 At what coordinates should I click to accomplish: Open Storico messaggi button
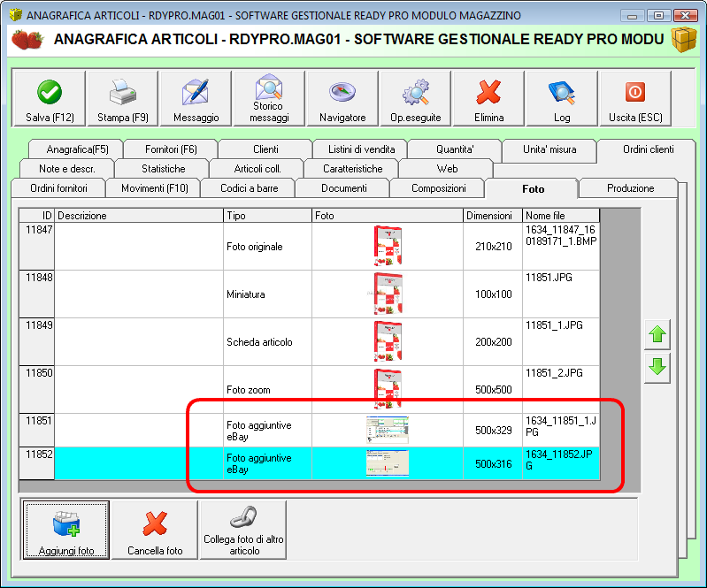point(269,98)
